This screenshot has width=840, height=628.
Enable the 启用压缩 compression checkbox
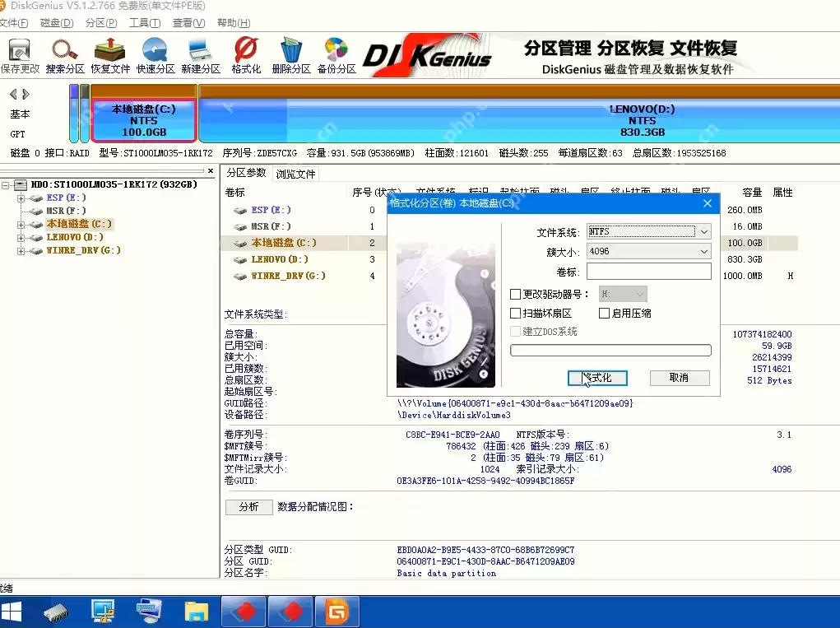pos(604,314)
